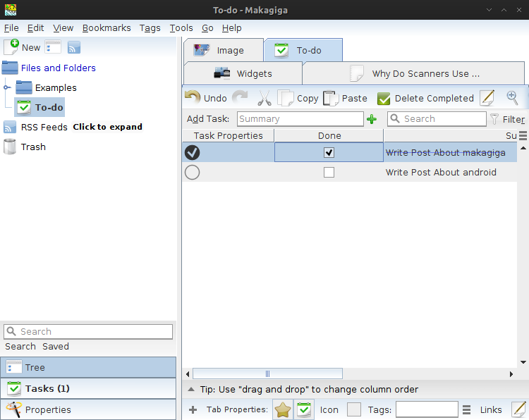
Task: Open the File menu
Action: coord(11,28)
